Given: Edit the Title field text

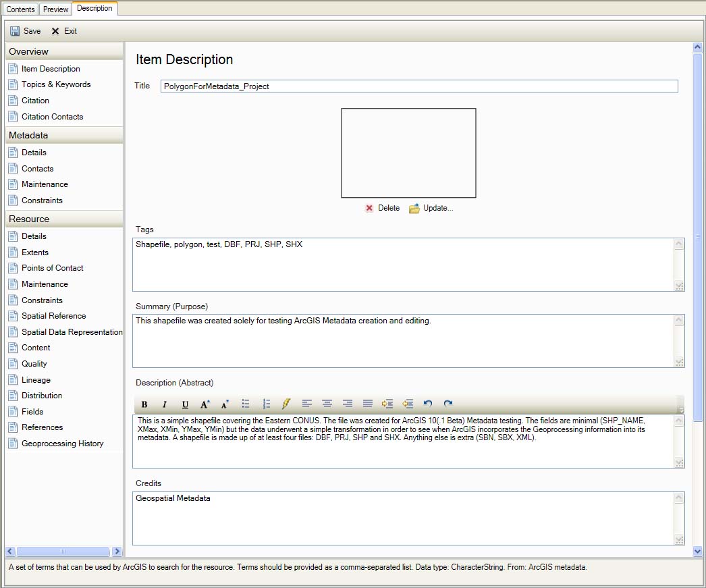Looking at the screenshot, I should 418,86.
